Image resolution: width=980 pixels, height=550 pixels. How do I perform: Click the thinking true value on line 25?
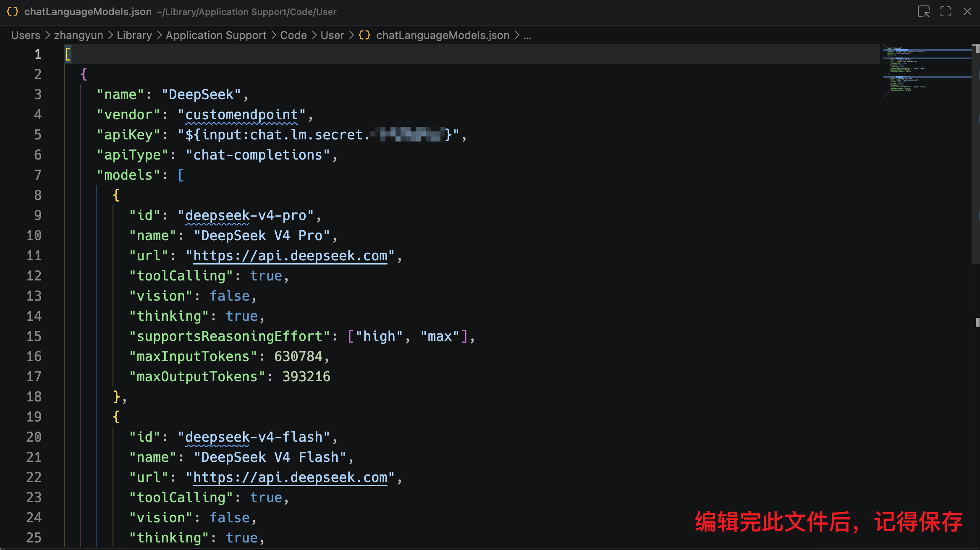tap(242, 538)
